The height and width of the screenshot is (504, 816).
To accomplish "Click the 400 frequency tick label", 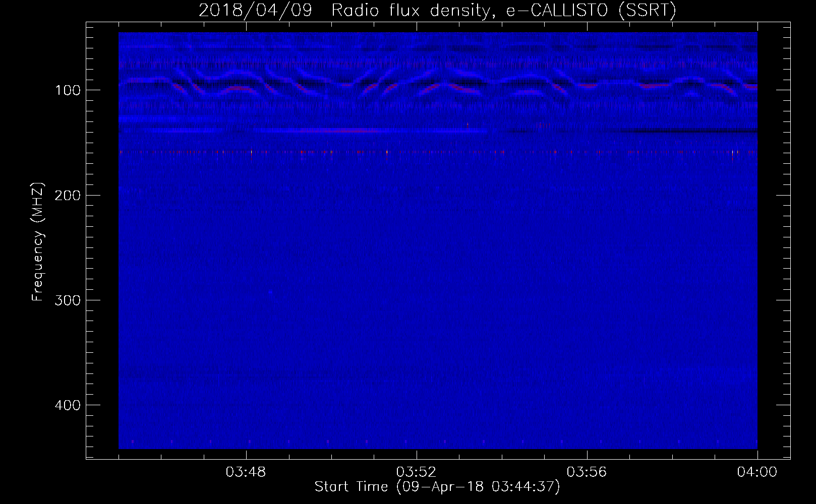I will [68, 405].
